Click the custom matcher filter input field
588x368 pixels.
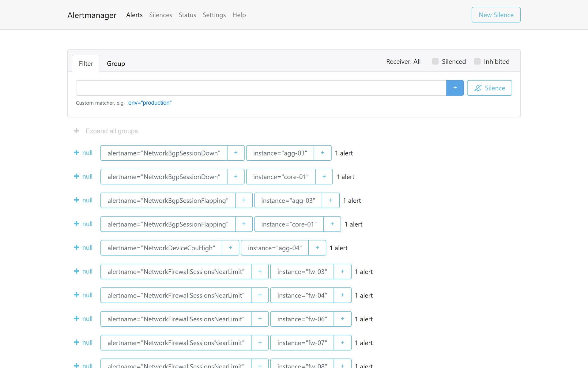261,88
